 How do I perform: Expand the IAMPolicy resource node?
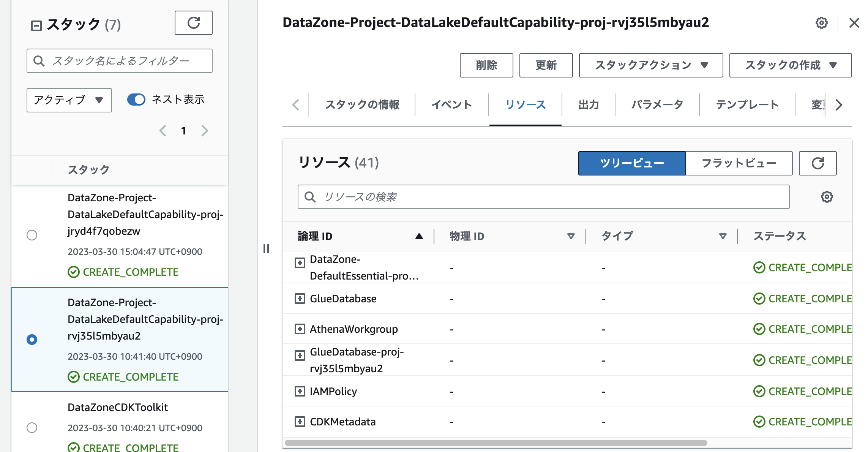coord(300,391)
